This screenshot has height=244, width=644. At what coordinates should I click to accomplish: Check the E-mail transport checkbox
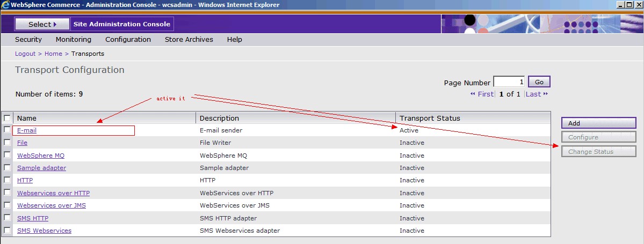point(7,130)
